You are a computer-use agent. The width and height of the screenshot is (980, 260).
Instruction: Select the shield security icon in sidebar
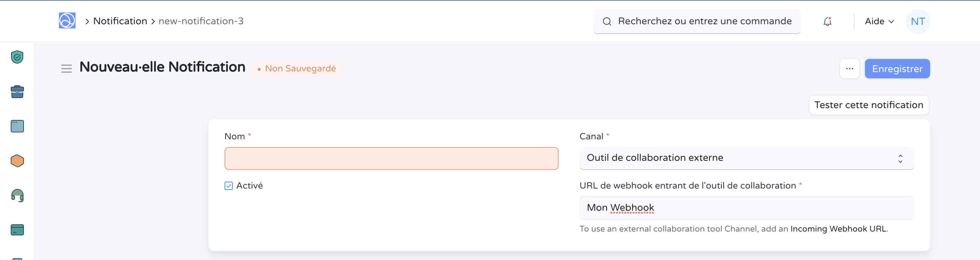pos(17,57)
